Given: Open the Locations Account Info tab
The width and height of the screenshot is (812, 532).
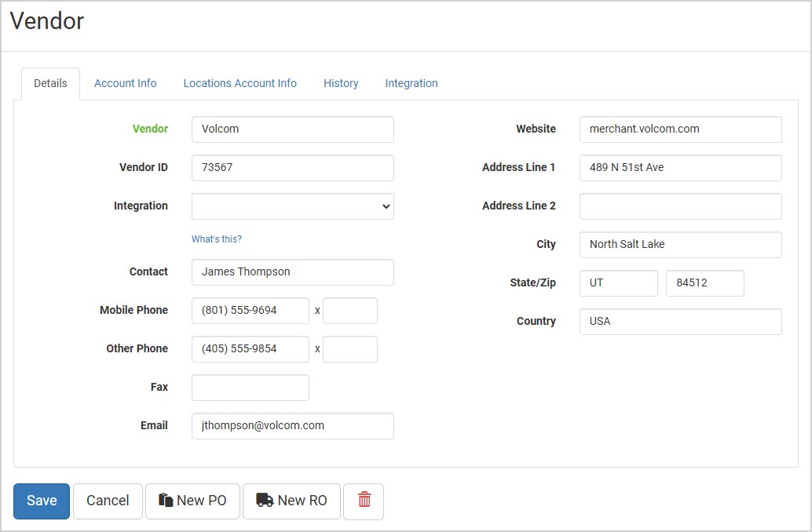Looking at the screenshot, I should (x=240, y=83).
